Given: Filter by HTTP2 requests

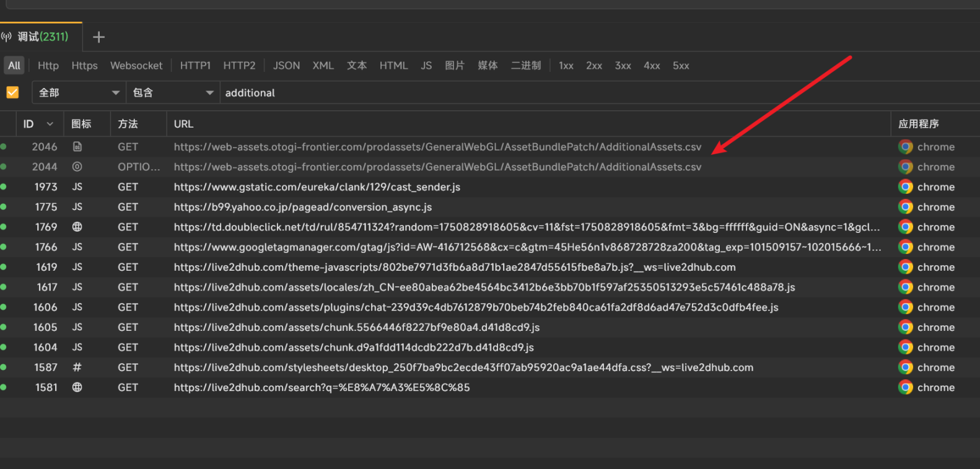Looking at the screenshot, I should tap(239, 65).
